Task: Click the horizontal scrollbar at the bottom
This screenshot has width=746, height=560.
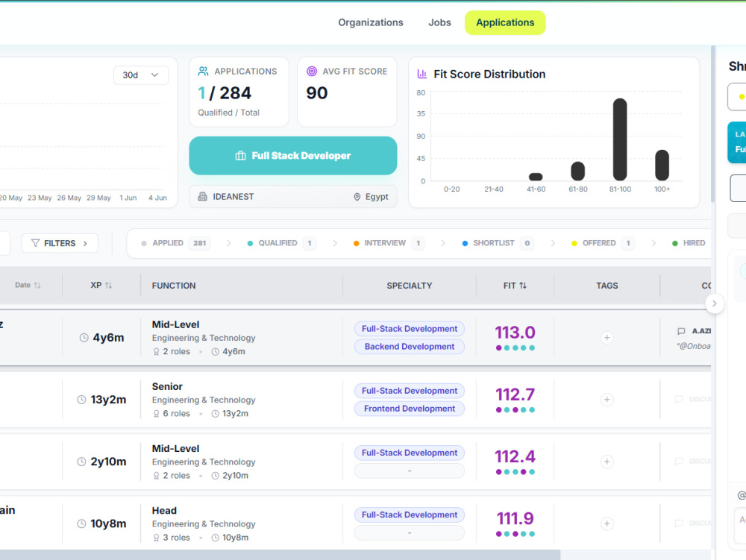Action: click(x=280, y=555)
